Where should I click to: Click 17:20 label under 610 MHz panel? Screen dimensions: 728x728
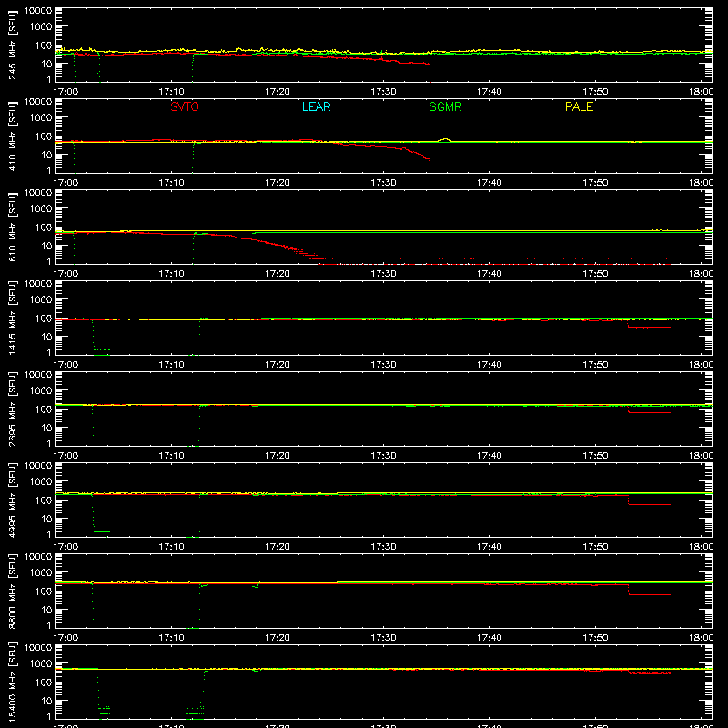coord(278,274)
